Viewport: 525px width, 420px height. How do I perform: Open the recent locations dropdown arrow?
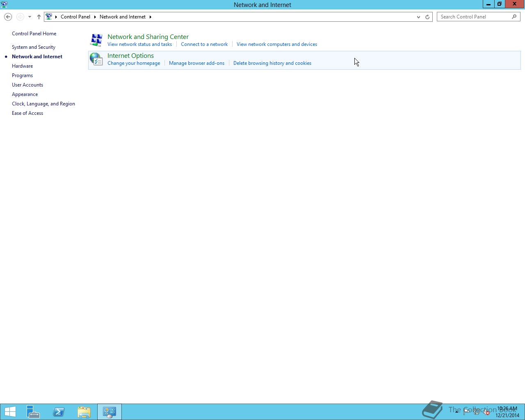pos(30,17)
